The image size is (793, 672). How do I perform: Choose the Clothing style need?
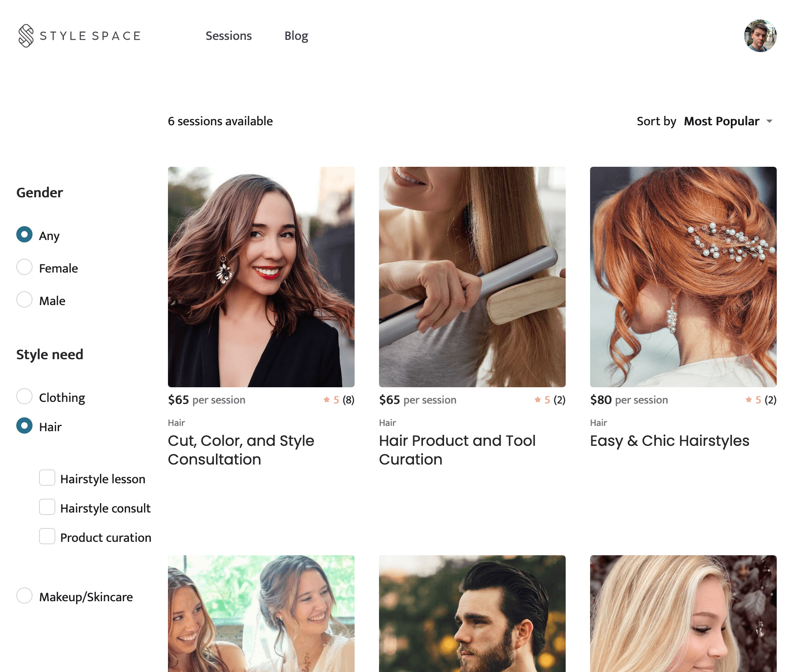coord(24,397)
